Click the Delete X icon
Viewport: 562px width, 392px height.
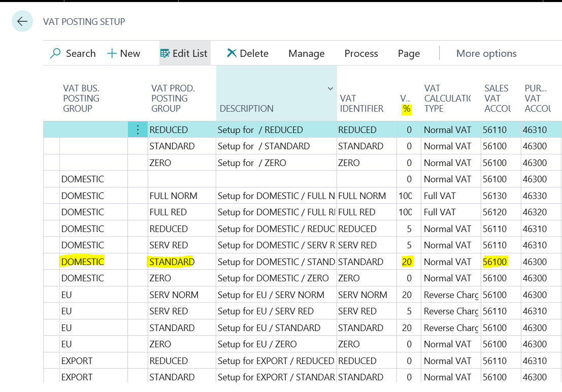tap(232, 53)
